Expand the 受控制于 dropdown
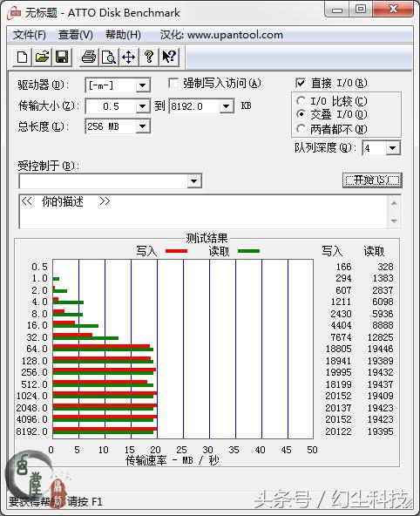 (194, 181)
